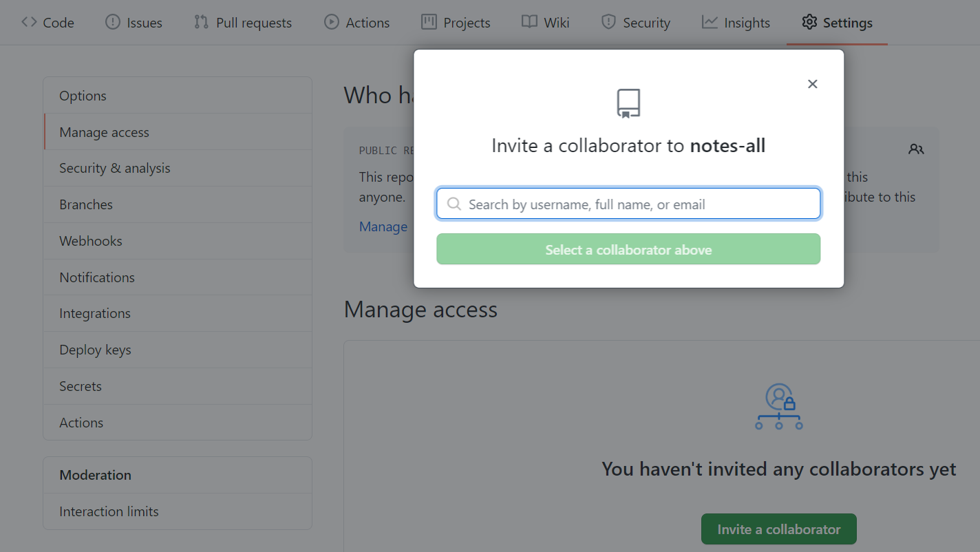Screen dimensions: 980x552
Task: Open Deploy keys settings
Action: tap(178, 350)
